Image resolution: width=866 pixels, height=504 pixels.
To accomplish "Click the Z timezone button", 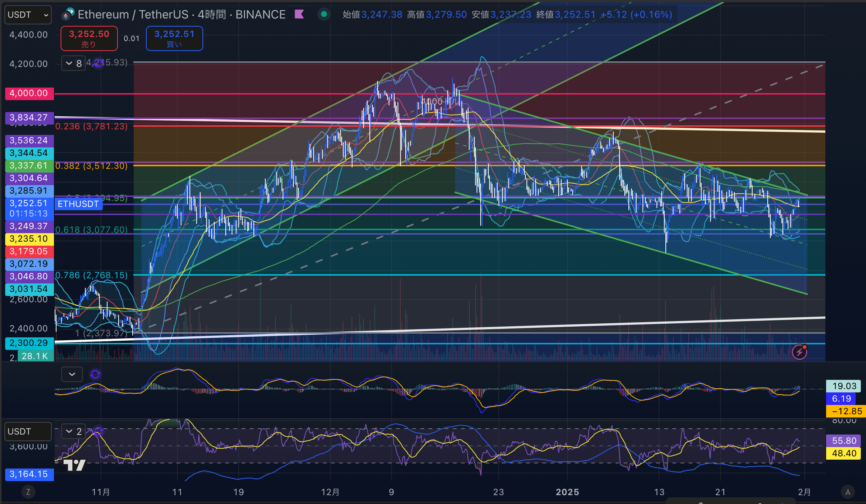I will click(x=28, y=492).
